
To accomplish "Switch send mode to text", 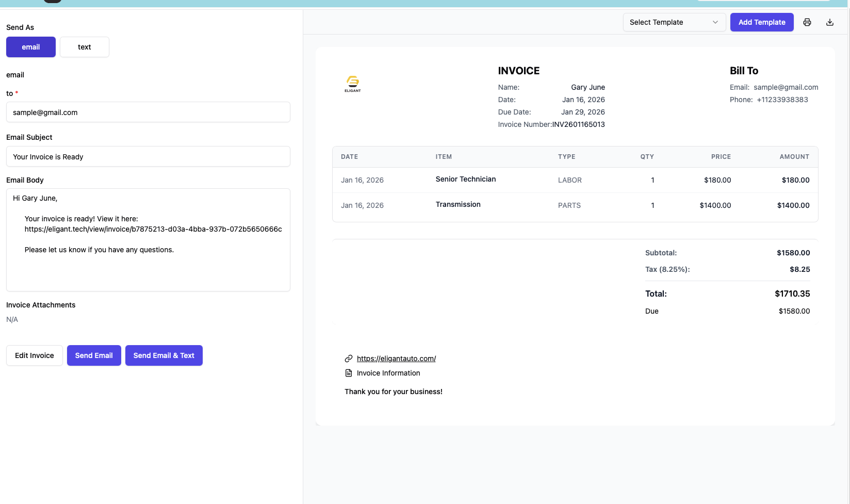I will (85, 47).
